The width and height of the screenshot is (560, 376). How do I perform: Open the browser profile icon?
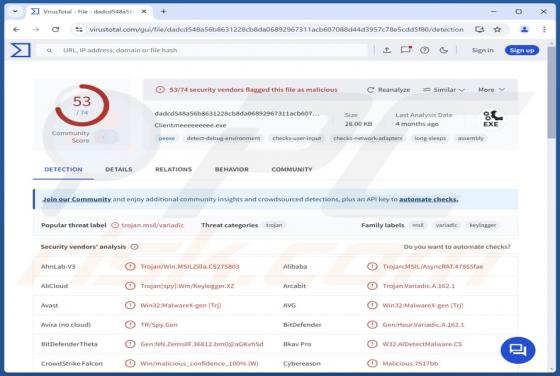(x=524, y=30)
